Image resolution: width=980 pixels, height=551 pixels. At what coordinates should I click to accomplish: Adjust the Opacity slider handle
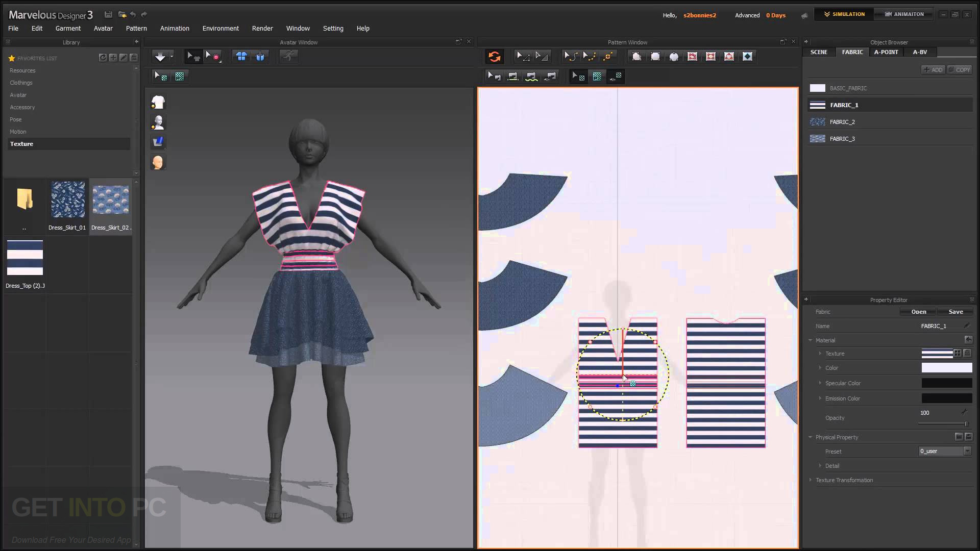point(966,424)
